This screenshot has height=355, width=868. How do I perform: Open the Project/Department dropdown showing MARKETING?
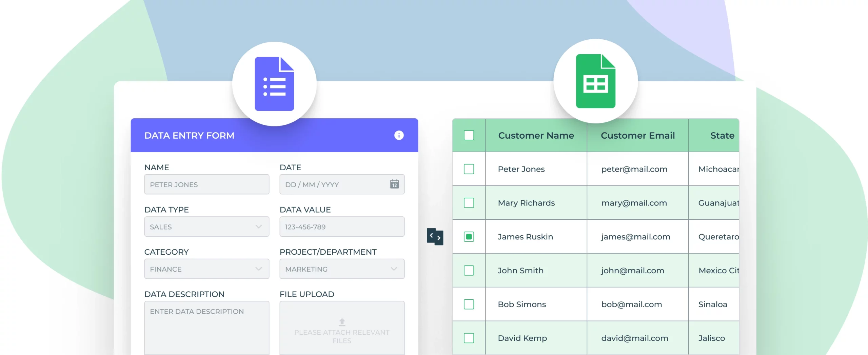pyautogui.click(x=342, y=269)
